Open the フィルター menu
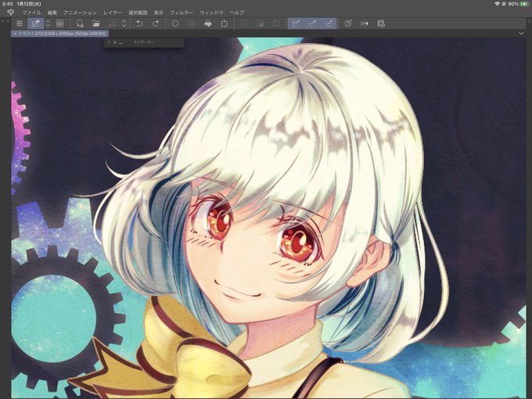The image size is (532, 399). pos(182,13)
